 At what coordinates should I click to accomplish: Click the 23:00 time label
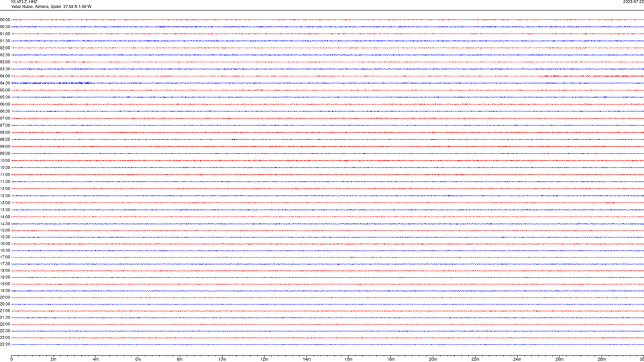point(5,338)
